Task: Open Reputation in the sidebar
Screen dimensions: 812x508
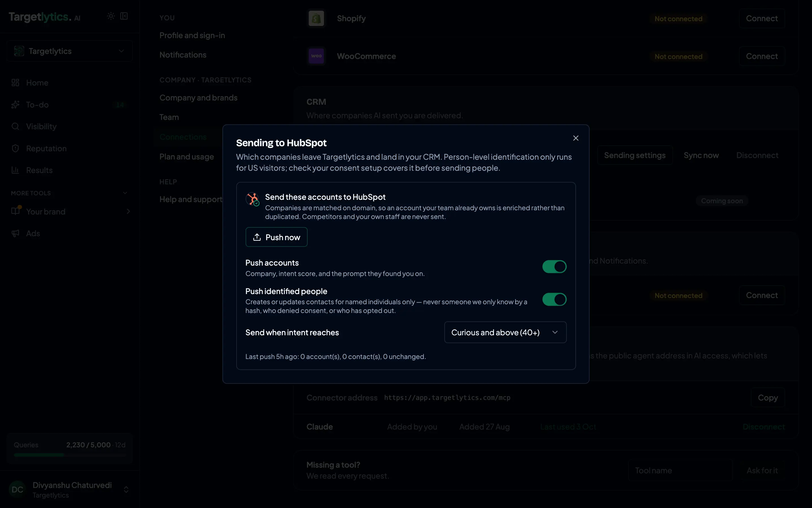Action: point(46,148)
